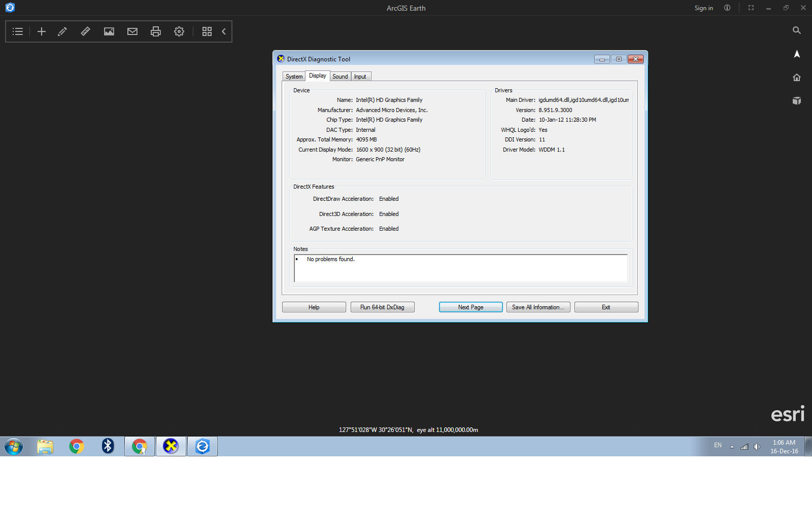Open the Sound tab
812x506 pixels.
click(x=341, y=77)
